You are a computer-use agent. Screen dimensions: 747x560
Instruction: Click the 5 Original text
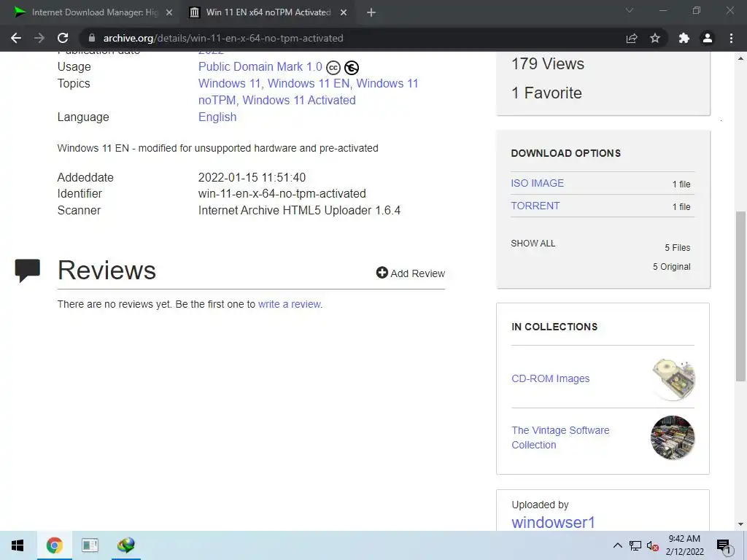[x=672, y=267]
